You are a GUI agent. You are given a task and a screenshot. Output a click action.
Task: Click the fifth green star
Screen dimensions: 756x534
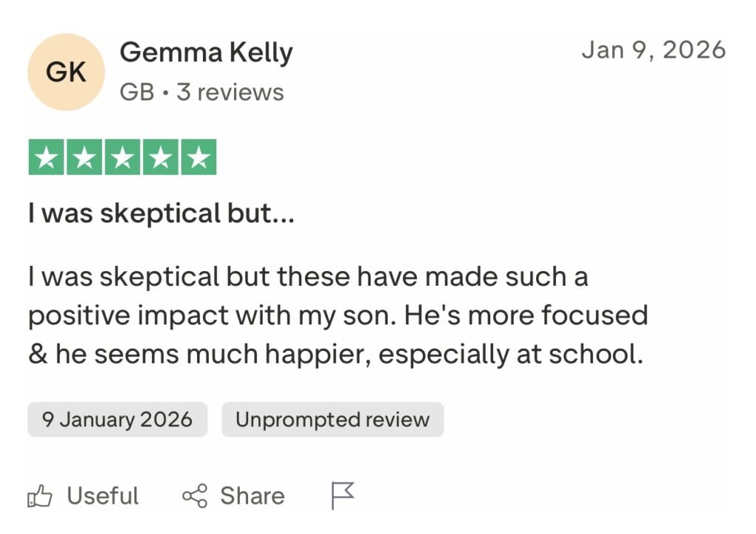[198, 157]
